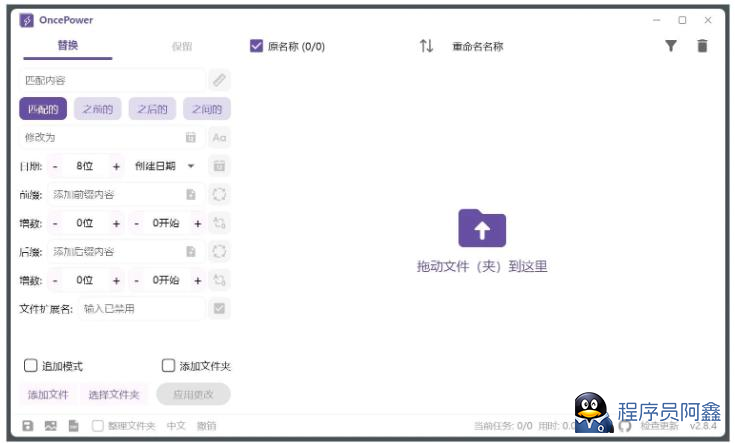Decrease the 日期 8位 digit count

[x=55, y=166]
